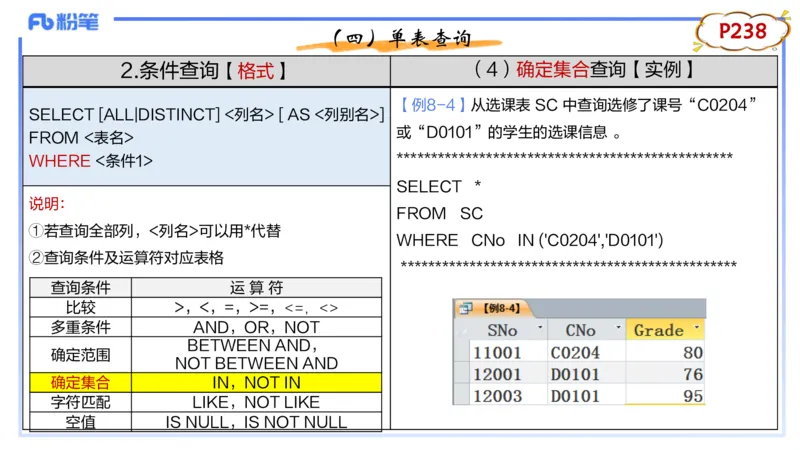This screenshot has width=800, height=450.
Task: Click the highlighted IN, NOT IN cell
Action: (256, 383)
